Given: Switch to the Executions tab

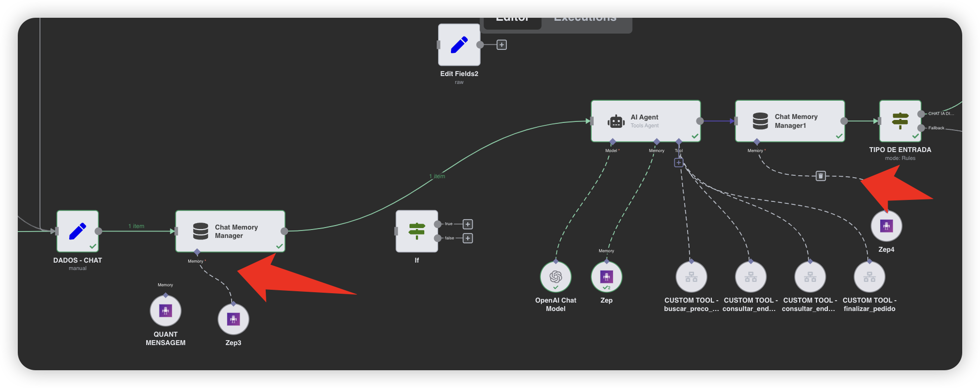Looking at the screenshot, I should (x=585, y=19).
